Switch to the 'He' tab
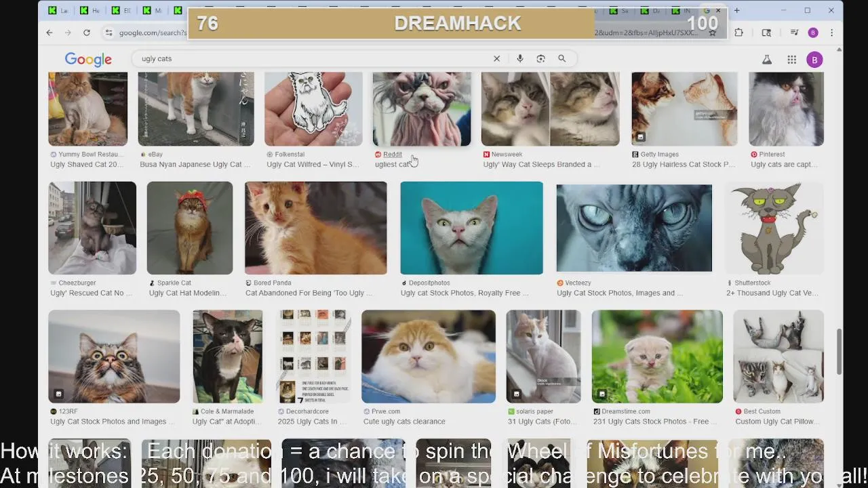The width and height of the screenshot is (868, 488). [91, 11]
